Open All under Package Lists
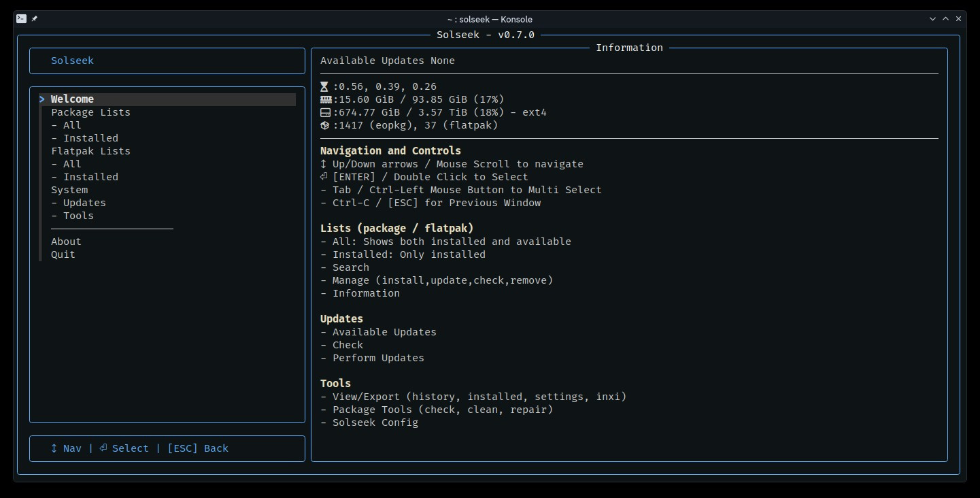 pos(71,125)
